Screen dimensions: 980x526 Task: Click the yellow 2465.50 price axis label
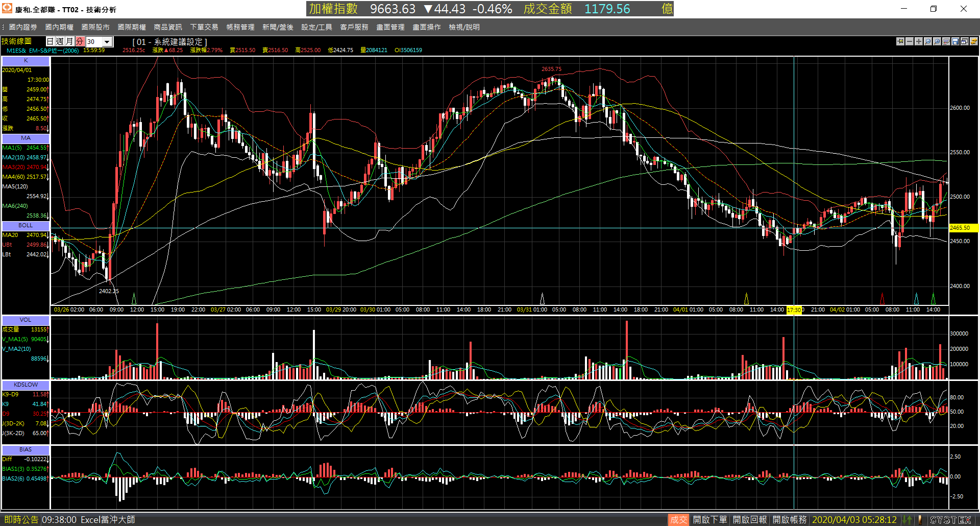click(963, 228)
